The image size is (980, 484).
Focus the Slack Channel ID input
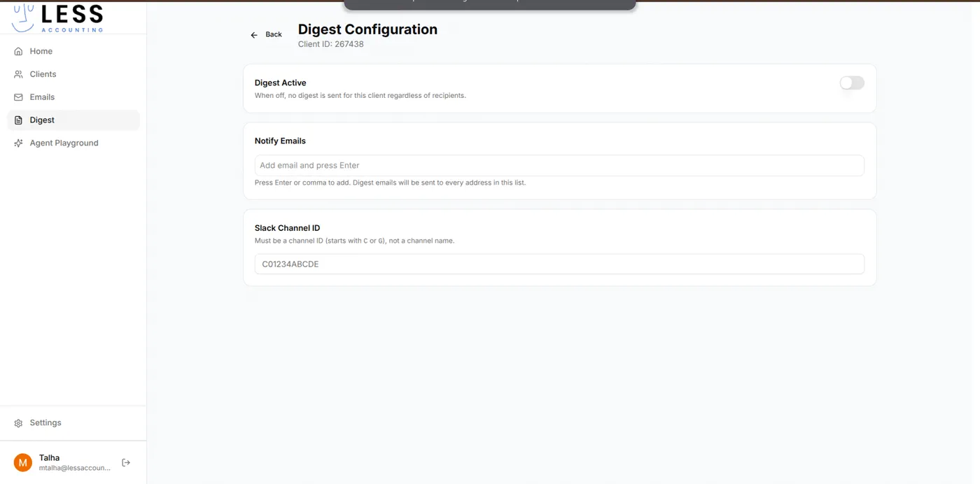(559, 264)
